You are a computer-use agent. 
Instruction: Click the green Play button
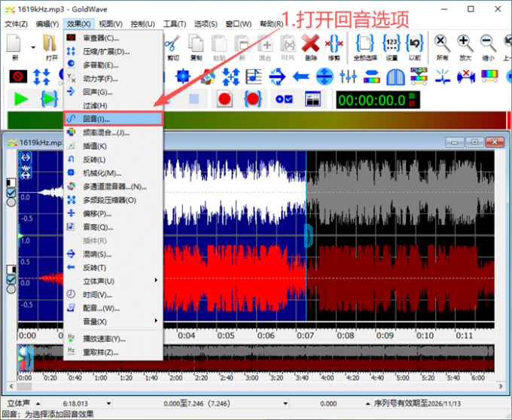tap(21, 99)
